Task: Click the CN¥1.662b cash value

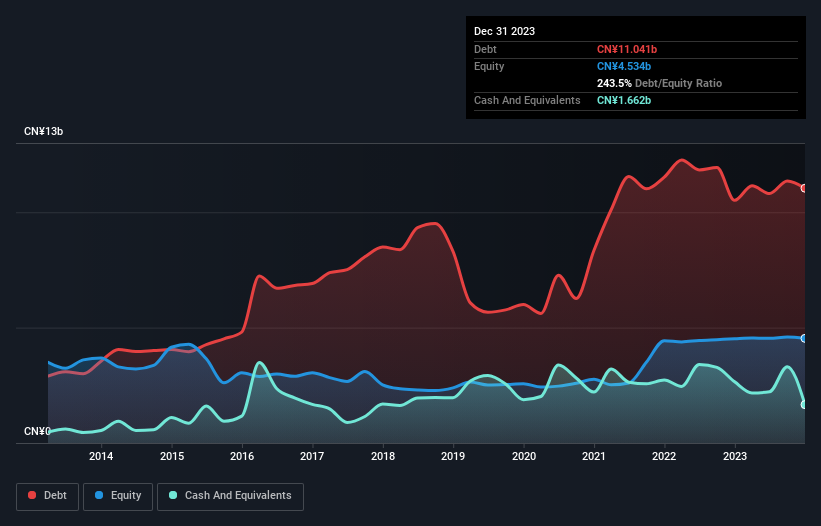Action: click(624, 100)
